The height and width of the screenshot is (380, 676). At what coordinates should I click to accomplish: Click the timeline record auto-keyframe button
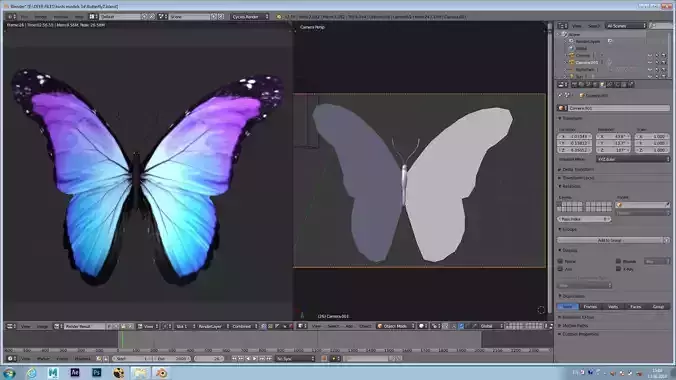324,358
